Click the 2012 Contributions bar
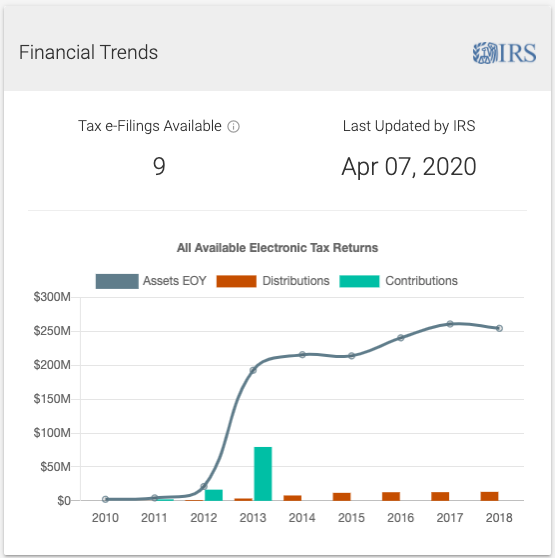The height and width of the screenshot is (558, 555). pyautogui.click(x=213, y=495)
